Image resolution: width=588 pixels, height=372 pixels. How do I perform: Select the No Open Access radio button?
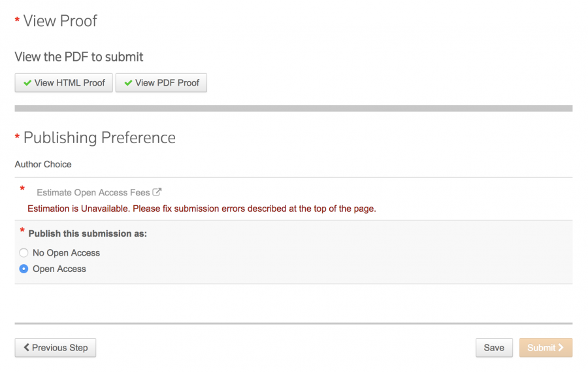(x=24, y=252)
